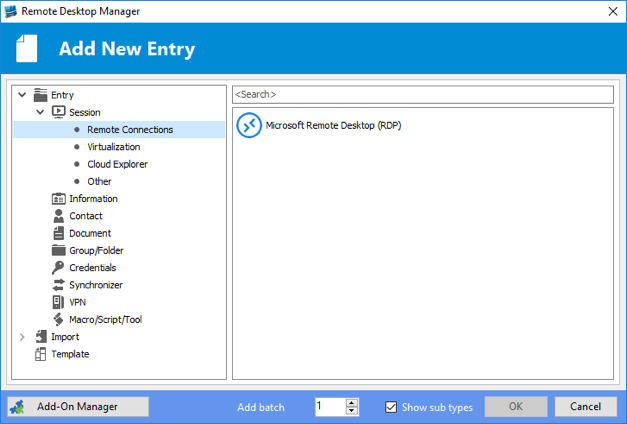Increase the Add batch value
The image size is (627, 424).
(351, 403)
